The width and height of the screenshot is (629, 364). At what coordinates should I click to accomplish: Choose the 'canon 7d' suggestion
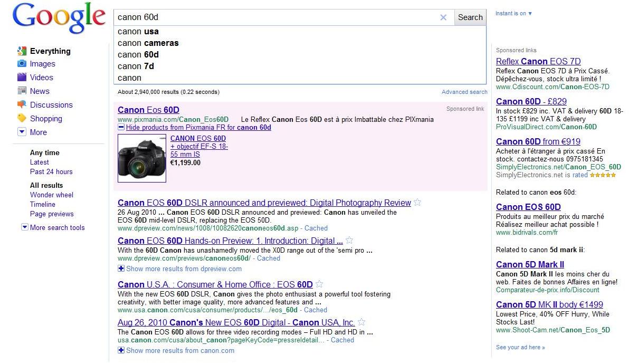pos(300,66)
